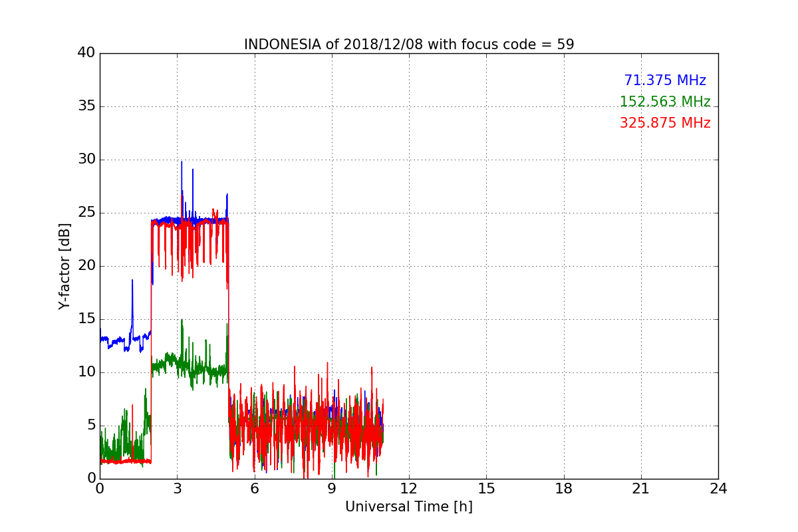Click x-axis tick label 18
This screenshot has height=532, width=798.
(564, 489)
